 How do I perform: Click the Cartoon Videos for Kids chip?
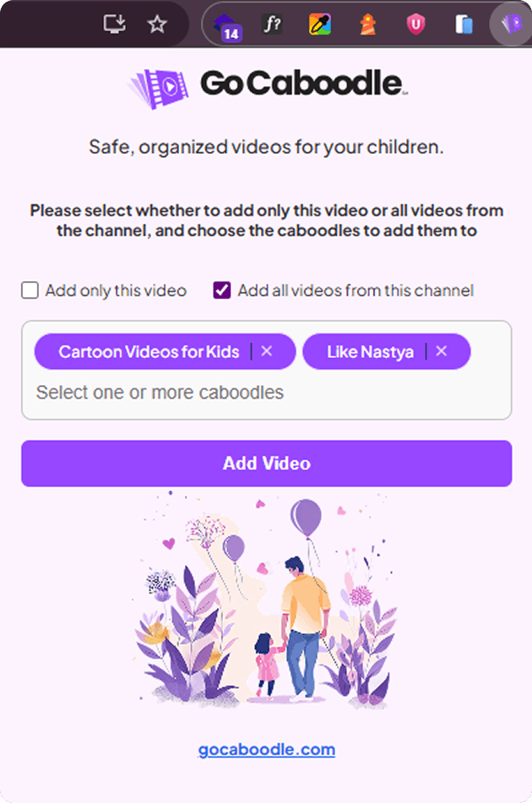(x=149, y=351)
